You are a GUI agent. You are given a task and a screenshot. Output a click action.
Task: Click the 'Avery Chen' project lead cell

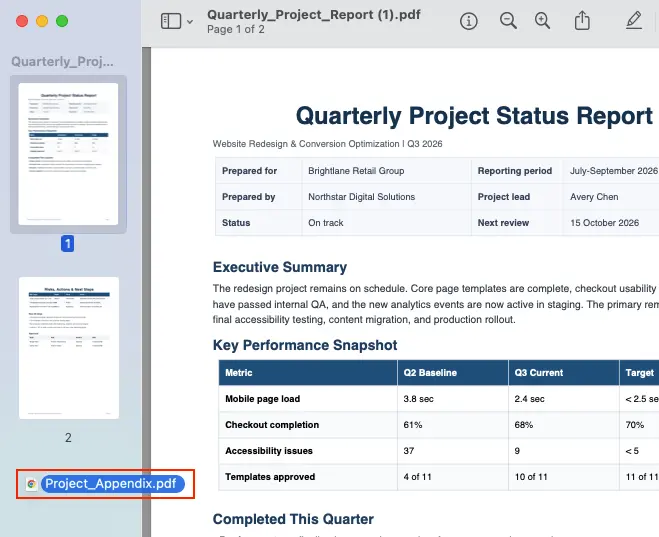[x=594, y=197]
